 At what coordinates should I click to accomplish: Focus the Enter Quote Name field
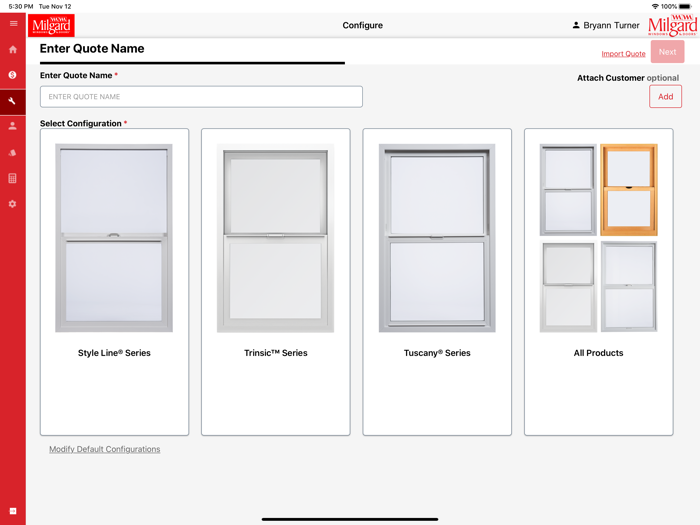pyautogui.click(x=201, y=96)
